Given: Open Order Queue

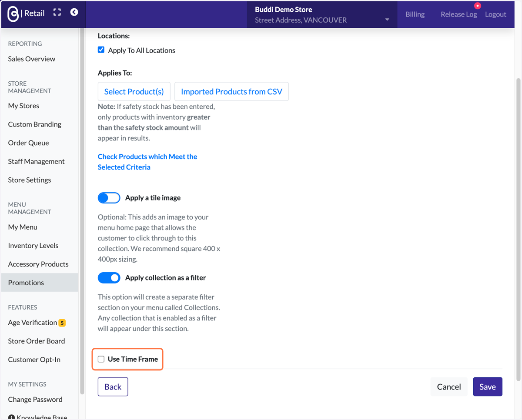Looking at the screenshot, I should pos(28,143).
